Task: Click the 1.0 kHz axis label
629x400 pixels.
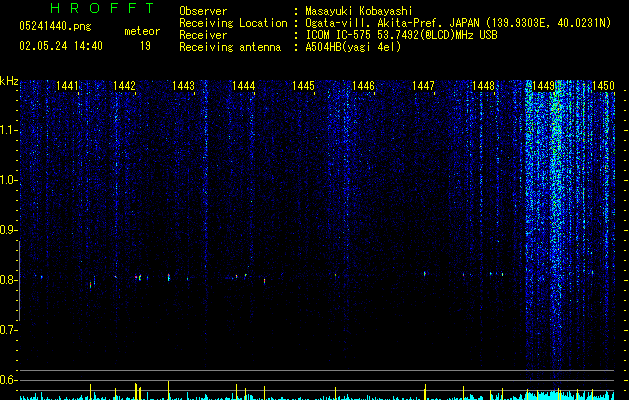Action: pos(8,180)
